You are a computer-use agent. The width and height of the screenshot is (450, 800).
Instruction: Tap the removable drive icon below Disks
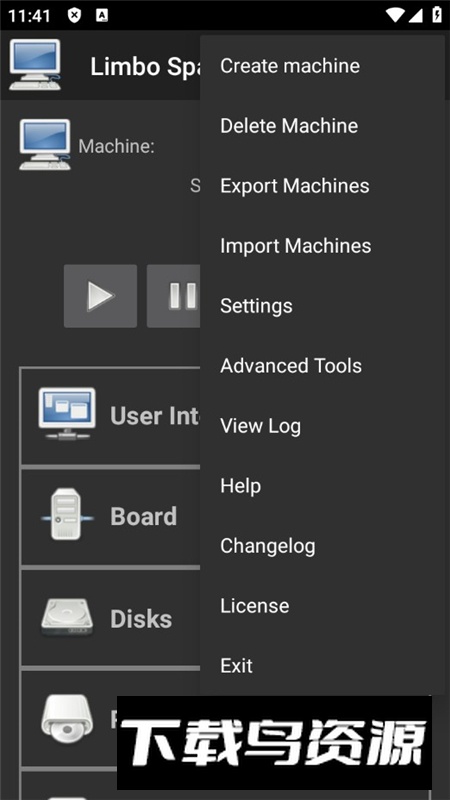67,719
